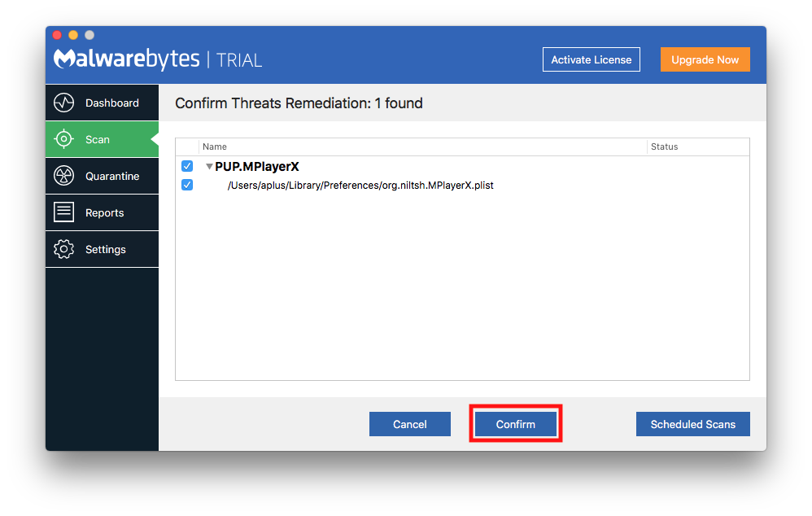Select the PUP.MPlayerX threat row text

[257, 166]
